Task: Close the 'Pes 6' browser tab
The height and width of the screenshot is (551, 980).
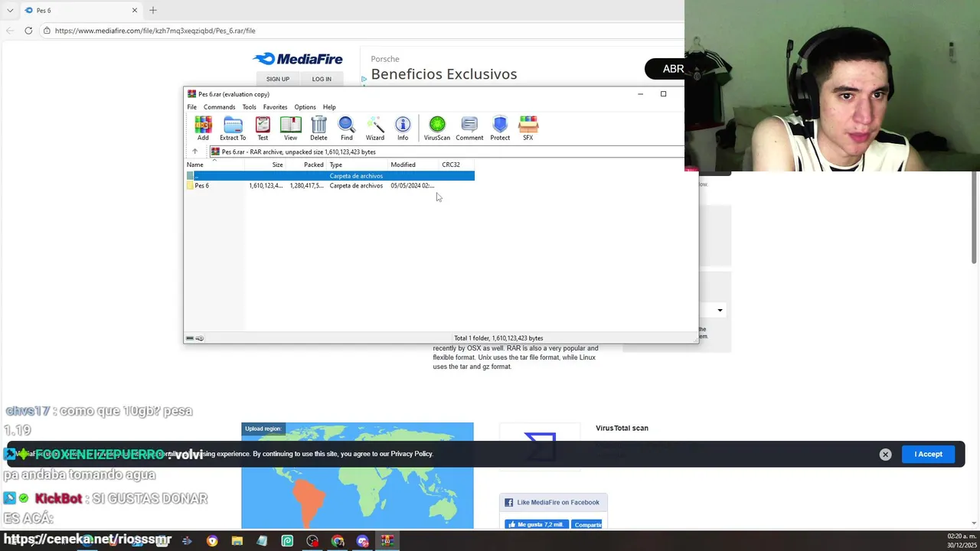Action: tap(135, 10)
